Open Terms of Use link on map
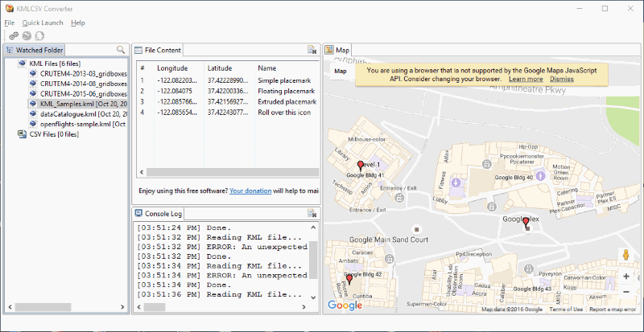Image resolution: width=644 pixels, height=332 pixels. coord(566,309)
